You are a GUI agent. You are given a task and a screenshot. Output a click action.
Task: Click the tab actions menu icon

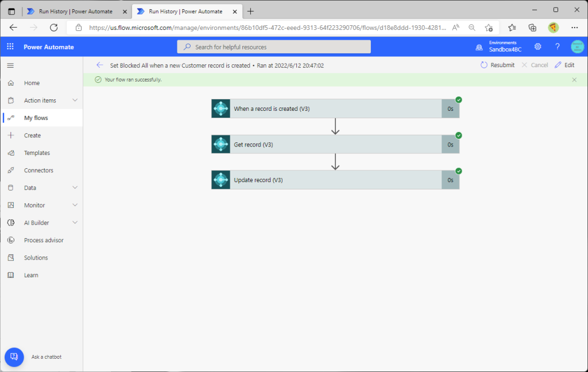(x=11, y=11)
